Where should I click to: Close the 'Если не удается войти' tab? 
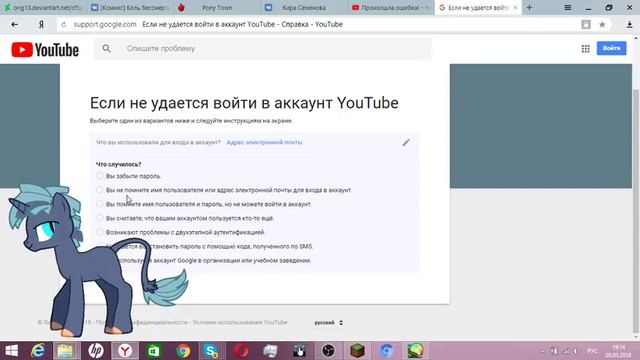[515, 7]
